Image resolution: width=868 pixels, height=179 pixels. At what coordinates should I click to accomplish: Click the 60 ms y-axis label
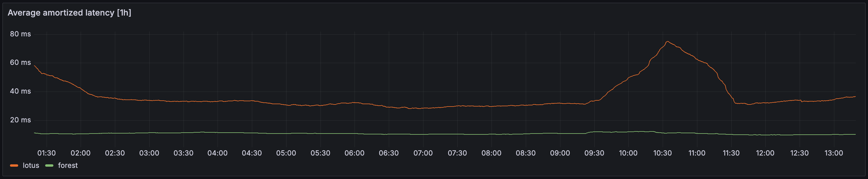point(20,63)
